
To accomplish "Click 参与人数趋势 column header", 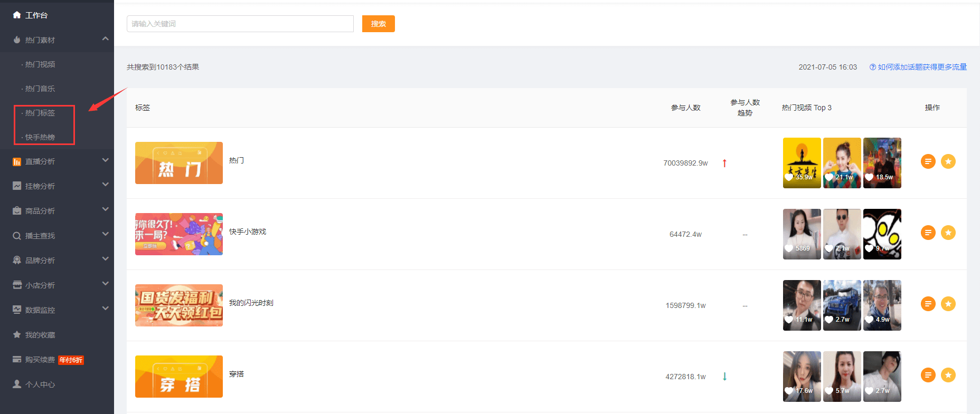I will pyautogui.click(x=745, y=108).
